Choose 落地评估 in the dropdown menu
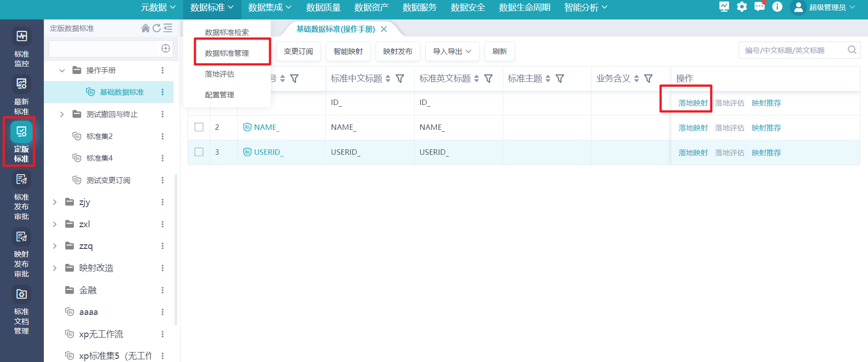868x362 pixels. tap(220, 74)
